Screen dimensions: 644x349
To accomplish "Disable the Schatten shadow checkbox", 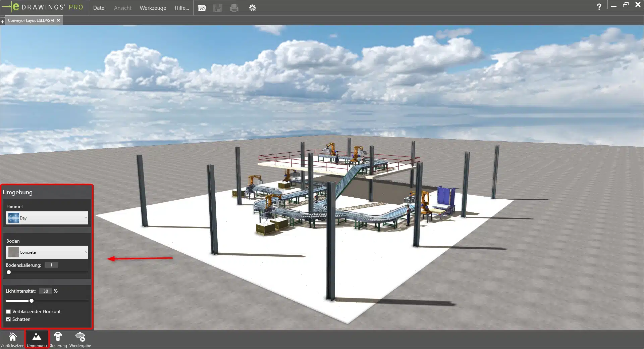I will point(9,319).
